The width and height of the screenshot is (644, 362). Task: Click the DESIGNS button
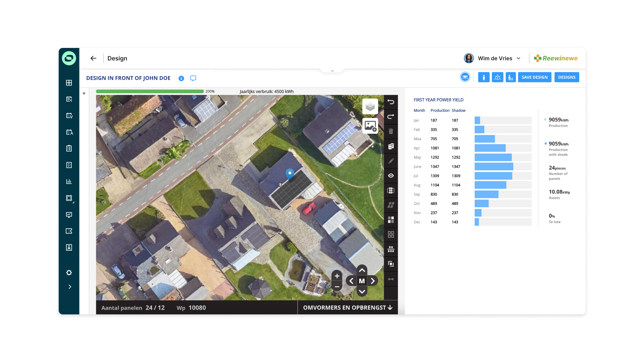pos(567,77)
